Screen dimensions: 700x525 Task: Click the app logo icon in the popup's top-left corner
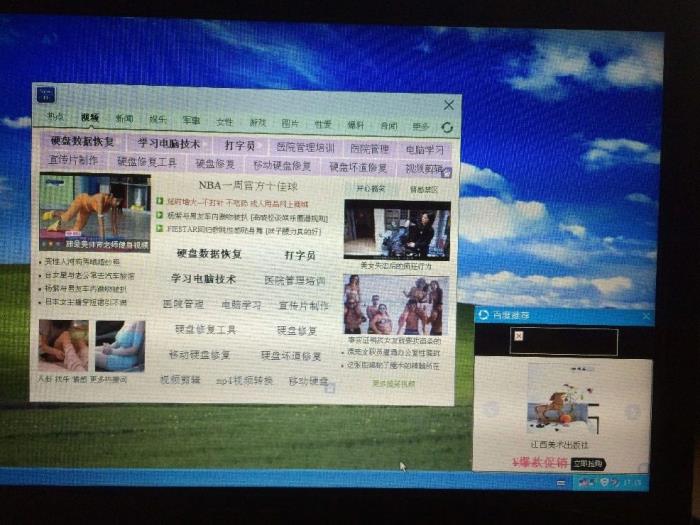pyautogui.click(x=46, y=94)
